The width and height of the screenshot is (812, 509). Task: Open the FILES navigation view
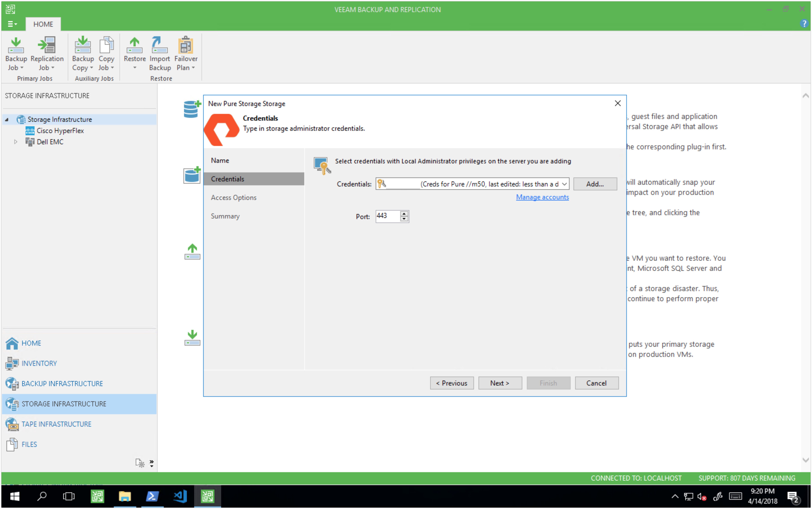(29, 444)
